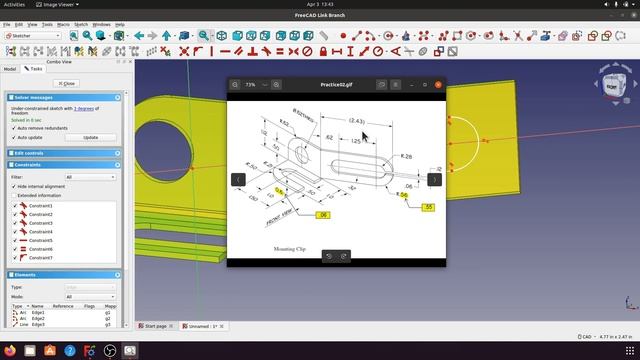Apply point-on-object constraint
This screenshot has width=640, height=360.
coord(198,52)
